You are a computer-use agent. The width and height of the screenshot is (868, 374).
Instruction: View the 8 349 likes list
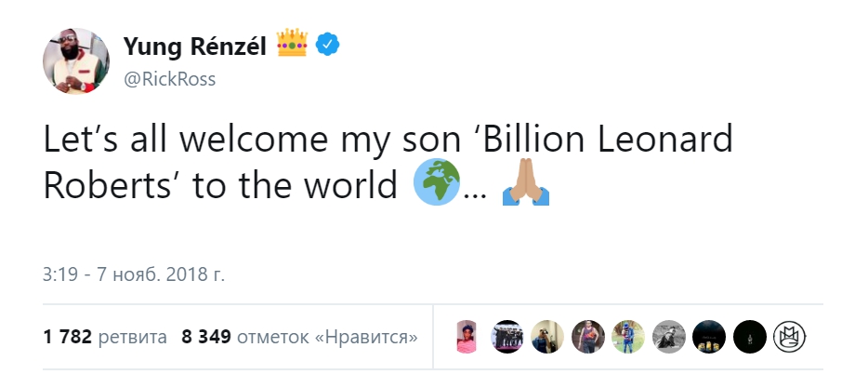tap(299, 336)
